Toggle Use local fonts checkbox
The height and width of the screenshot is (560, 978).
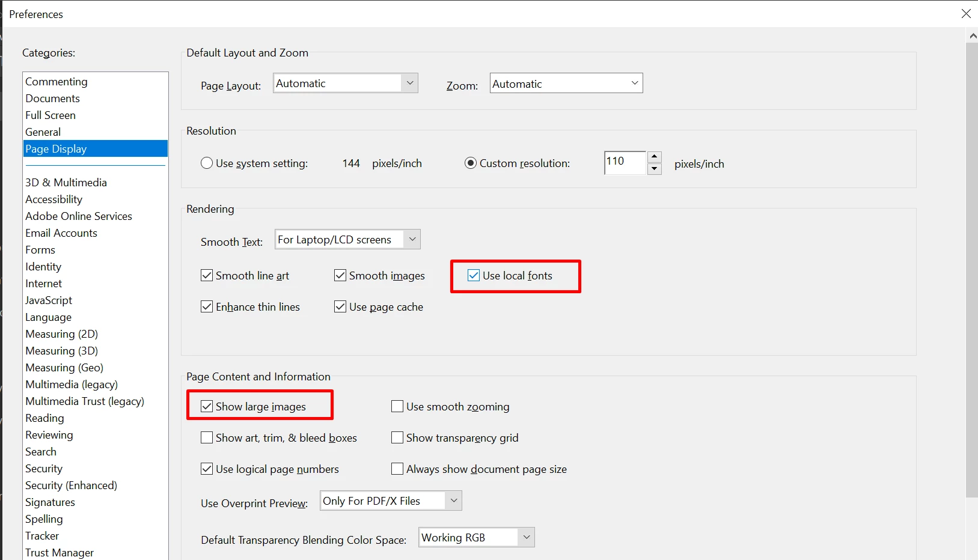pyautogui.click(x=474, y=275)
